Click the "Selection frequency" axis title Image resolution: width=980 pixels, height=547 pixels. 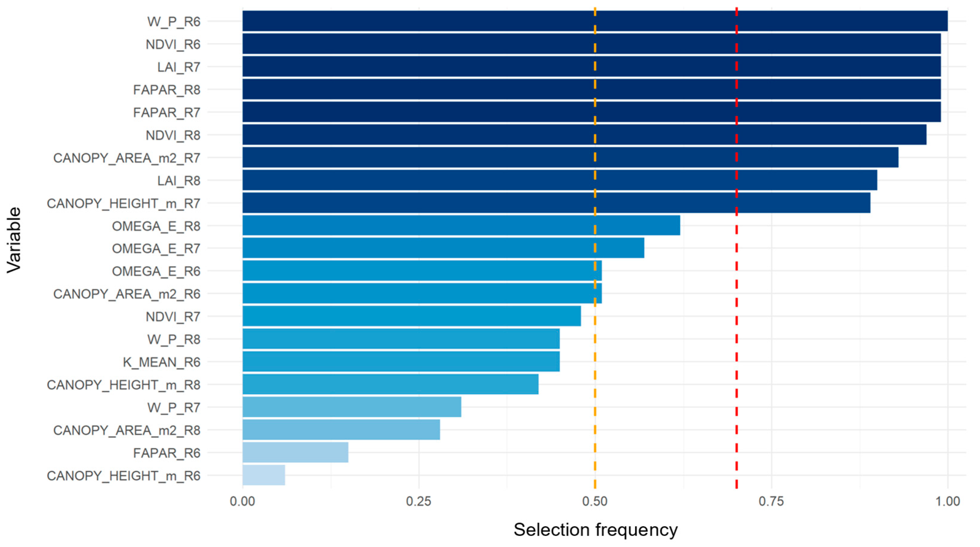(595, 530)
